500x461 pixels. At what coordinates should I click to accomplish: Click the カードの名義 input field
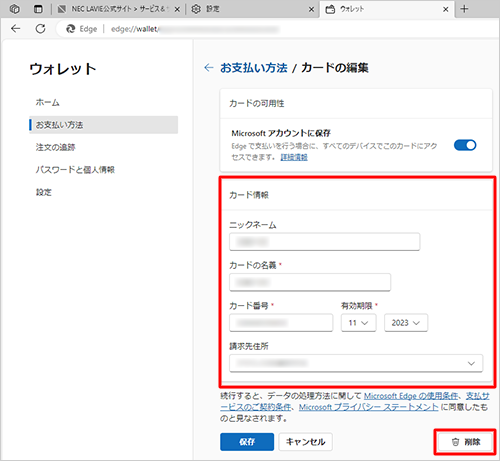coord(310,282)
